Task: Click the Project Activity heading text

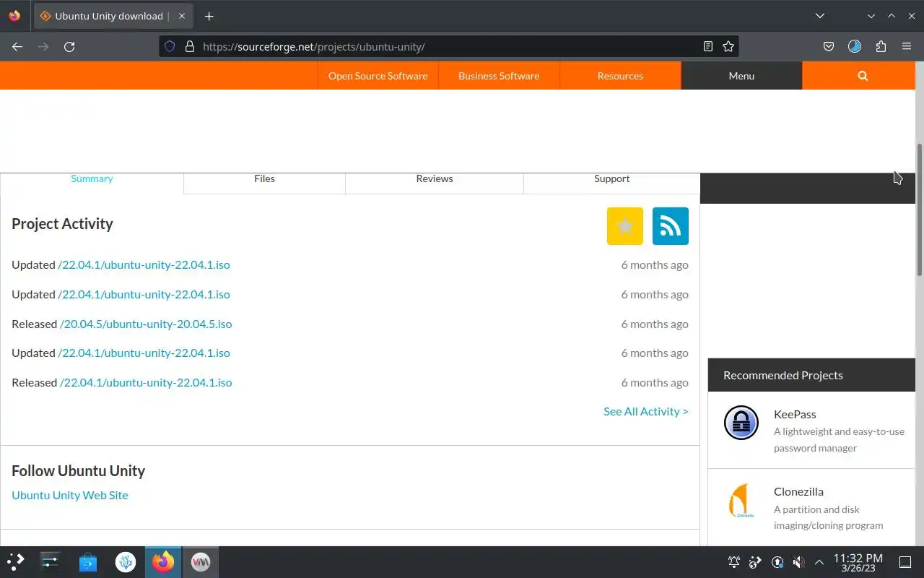Action: (62, 224)
